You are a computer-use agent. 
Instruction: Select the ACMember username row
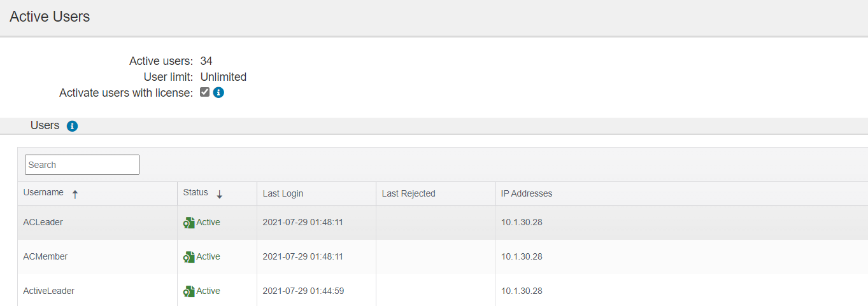click(x=443, y=257)
